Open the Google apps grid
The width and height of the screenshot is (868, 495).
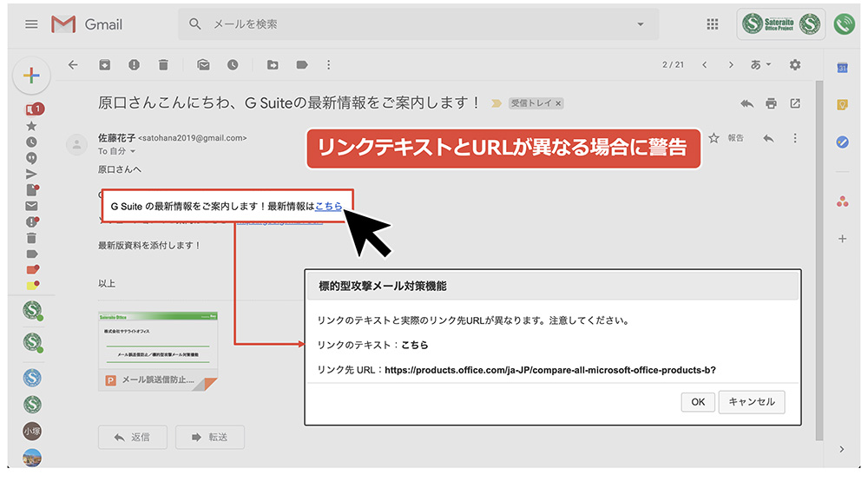pos(713,23)
